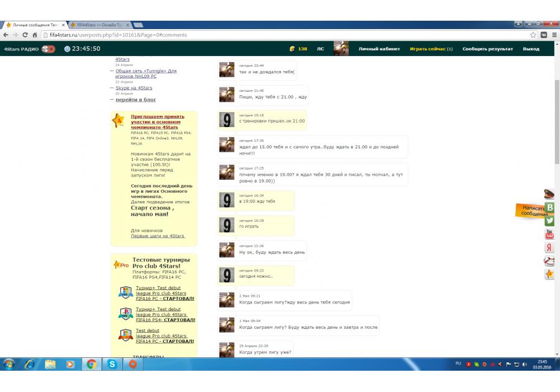560x392 pixels.
Task: Click the Играть сейчас menu item
Action: tap(431, 49)
